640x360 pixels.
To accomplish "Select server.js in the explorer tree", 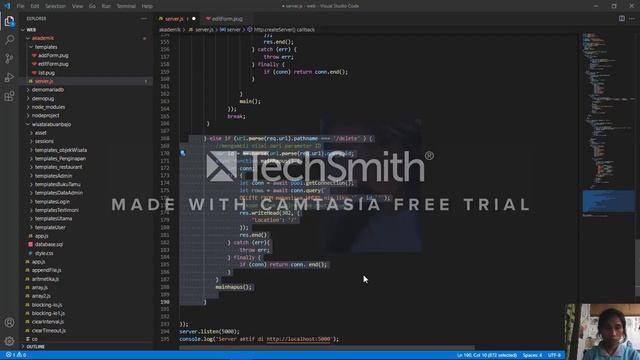I will [x=44, y=81].
